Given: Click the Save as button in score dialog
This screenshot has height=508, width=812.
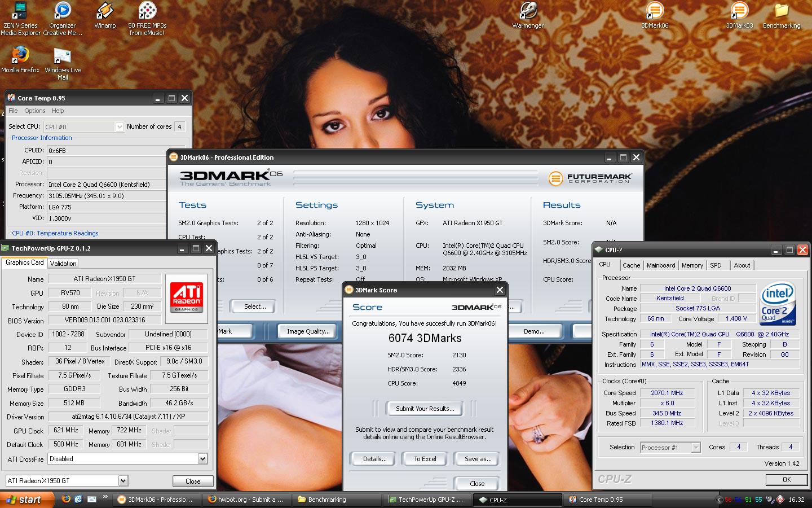Looking at the screenshot, I should click(x=478, y=459).
